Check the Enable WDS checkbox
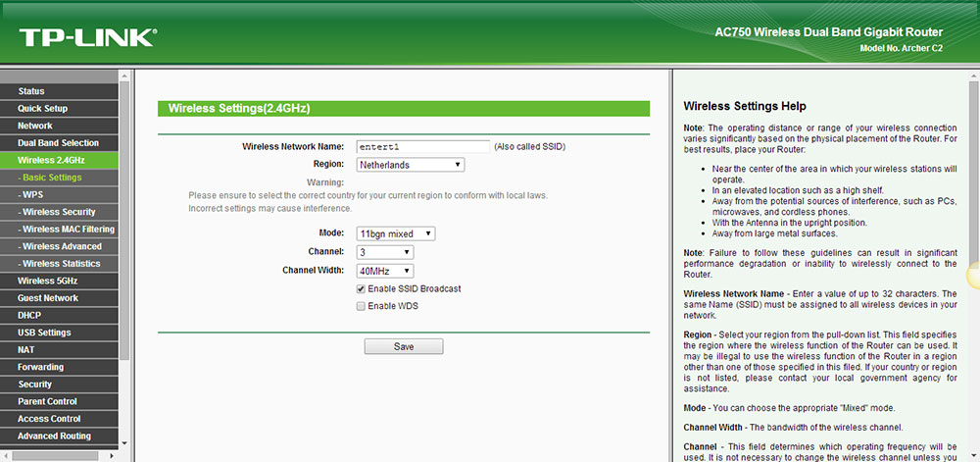This screenshot has width=980, height=462. [x=361, y=306]
